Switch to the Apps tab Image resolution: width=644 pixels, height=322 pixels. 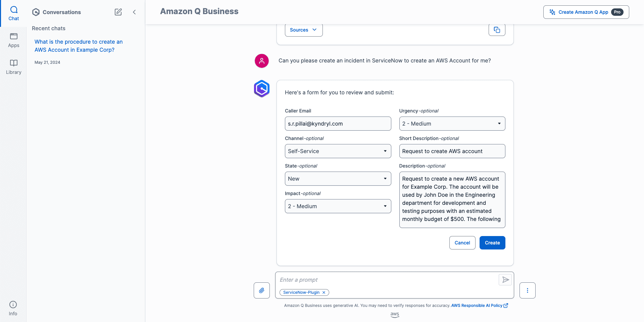[14, 40]
